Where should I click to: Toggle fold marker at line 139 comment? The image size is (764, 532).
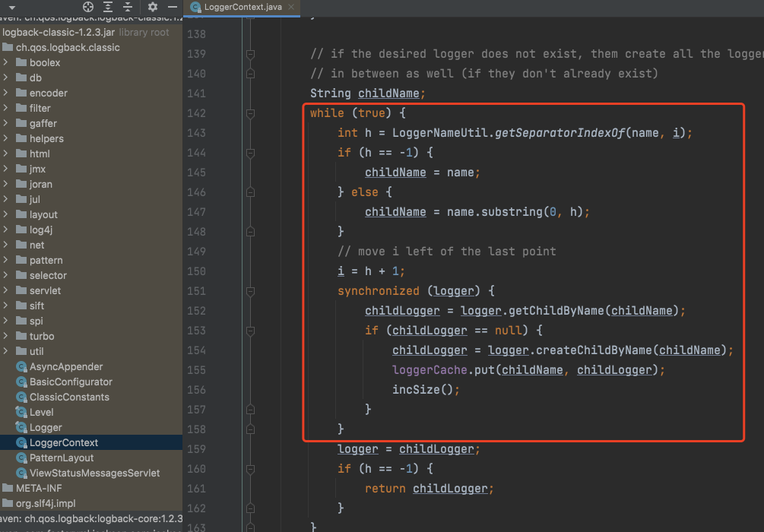click(x=250, y=54)
